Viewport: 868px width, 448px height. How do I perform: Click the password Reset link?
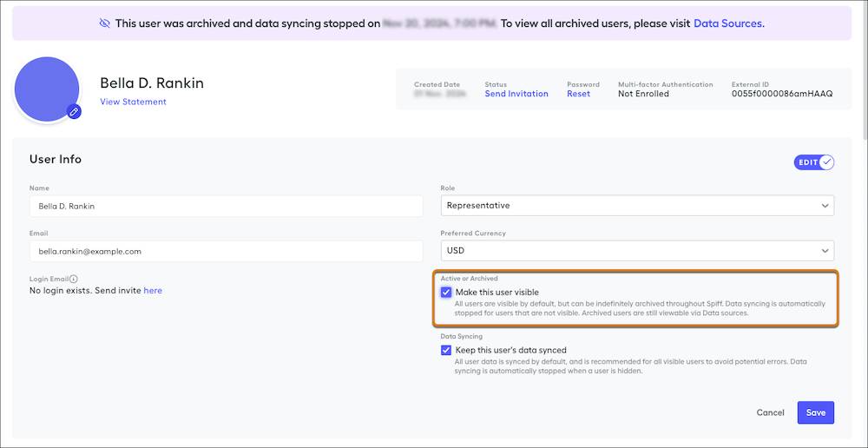click(x=578, y=94)
